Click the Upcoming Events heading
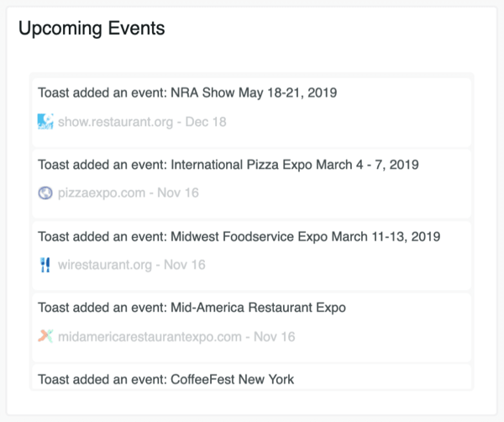 (x=92, y=29)
